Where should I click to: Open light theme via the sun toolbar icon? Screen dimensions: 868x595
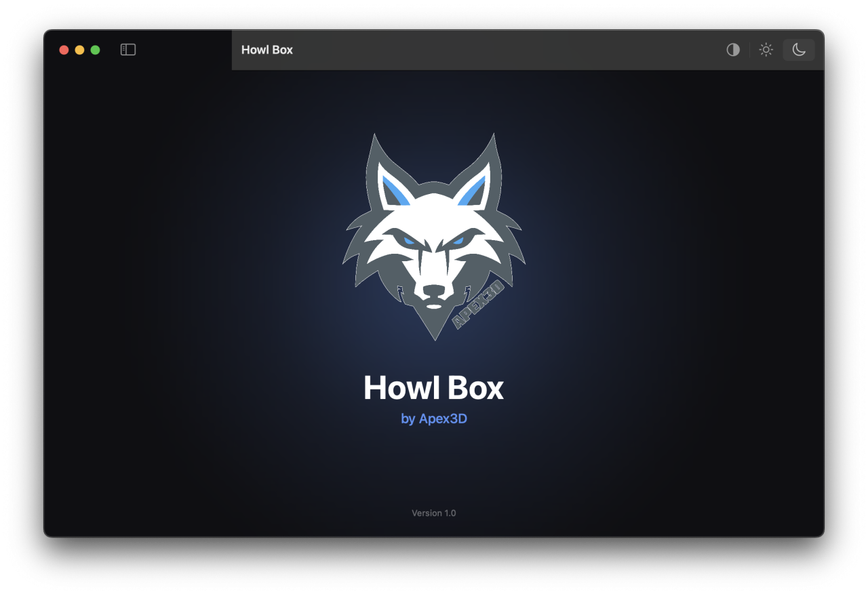coord(766,50)
